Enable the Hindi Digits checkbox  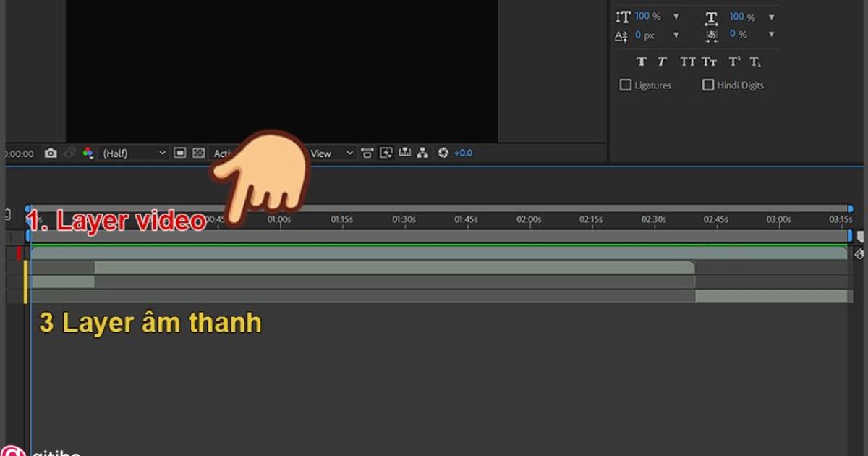[x=707, y=85]
